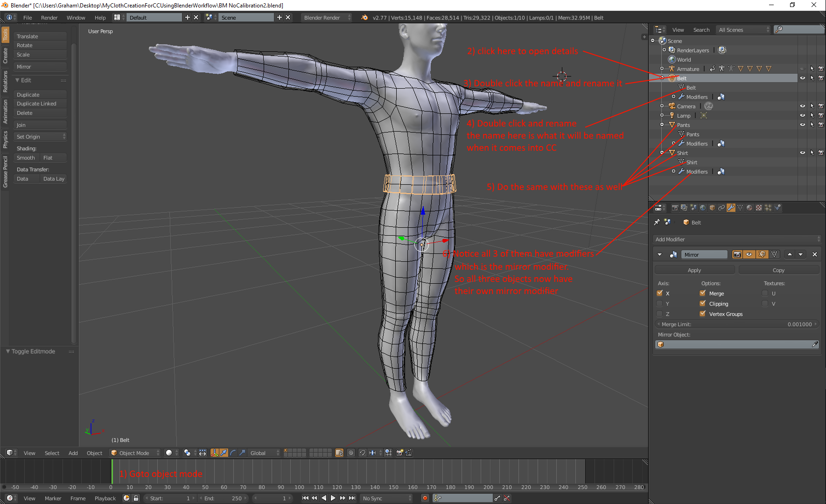Open the No Sync dropdown

click(x=387, y=498)
